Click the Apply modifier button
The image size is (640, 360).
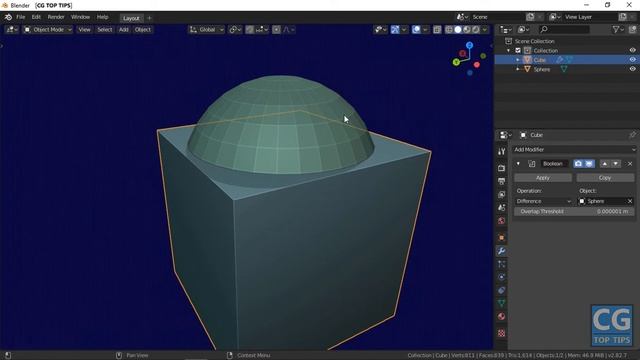[542, 178]
